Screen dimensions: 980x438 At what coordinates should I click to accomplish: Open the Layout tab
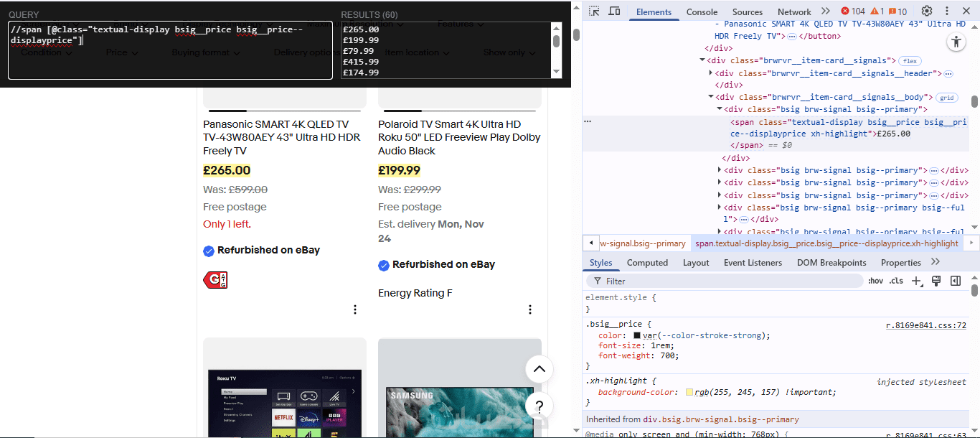coord(696,262)
